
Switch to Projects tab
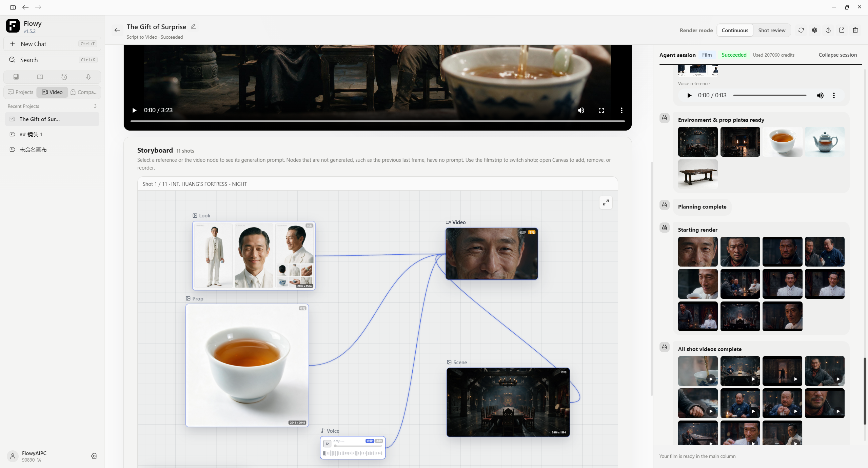point(21,92)
